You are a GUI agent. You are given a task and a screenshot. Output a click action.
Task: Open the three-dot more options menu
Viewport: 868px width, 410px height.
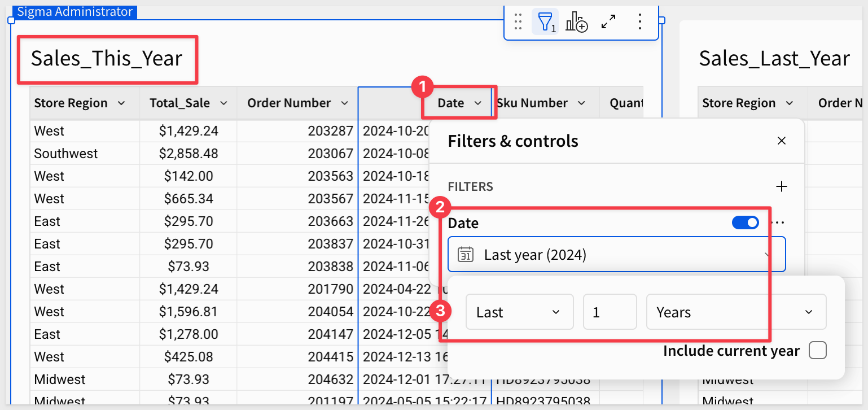(639, 22)
